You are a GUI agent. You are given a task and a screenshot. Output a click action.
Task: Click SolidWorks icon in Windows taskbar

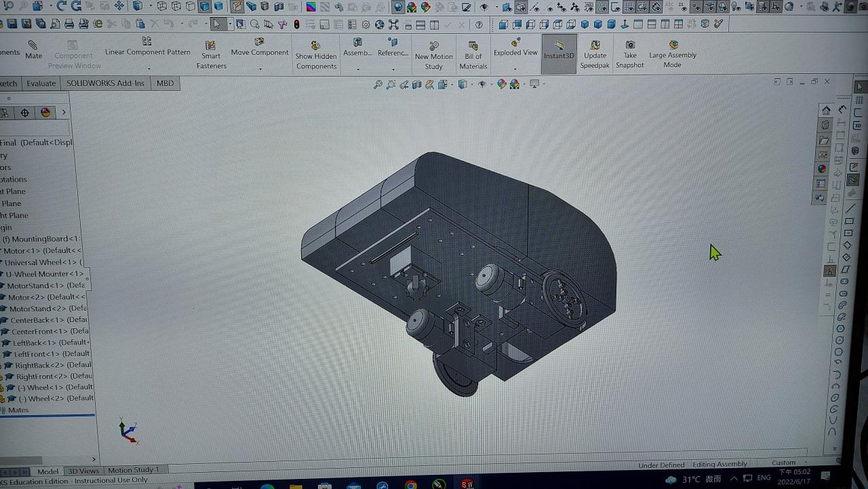(467, 484)
